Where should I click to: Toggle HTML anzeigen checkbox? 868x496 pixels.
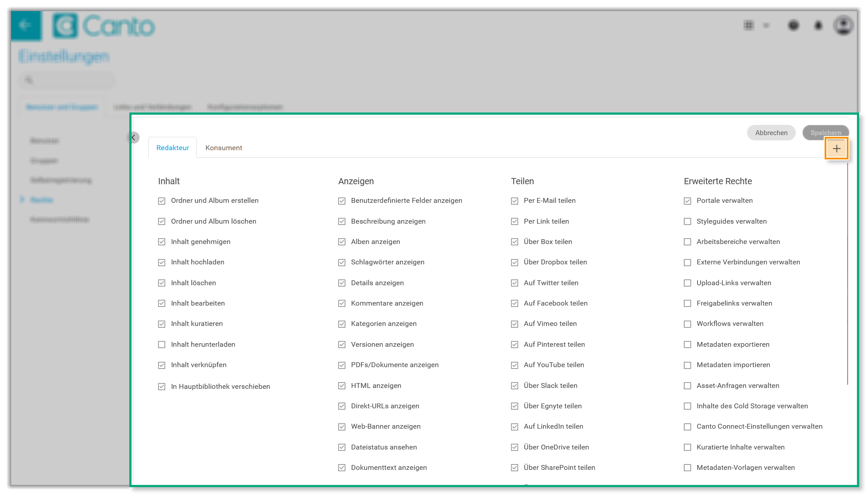point(342,386)
